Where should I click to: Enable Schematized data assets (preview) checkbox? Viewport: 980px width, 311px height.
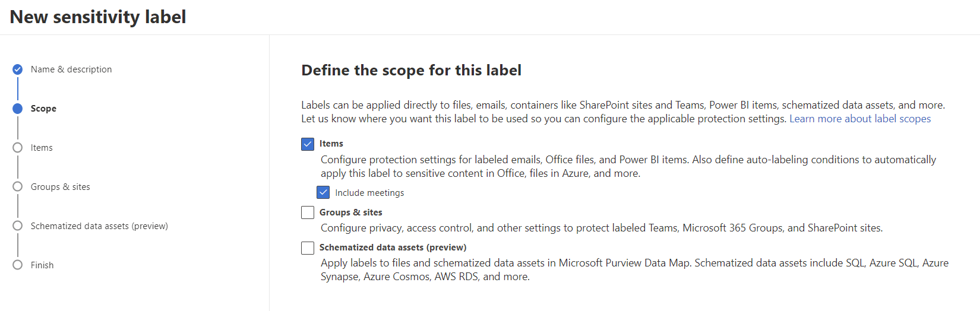pos(308,248)
